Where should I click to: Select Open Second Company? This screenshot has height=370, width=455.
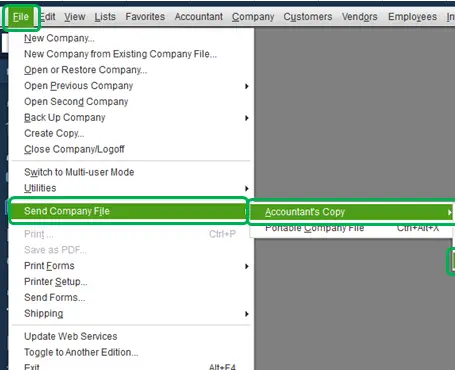pos(131,102)
